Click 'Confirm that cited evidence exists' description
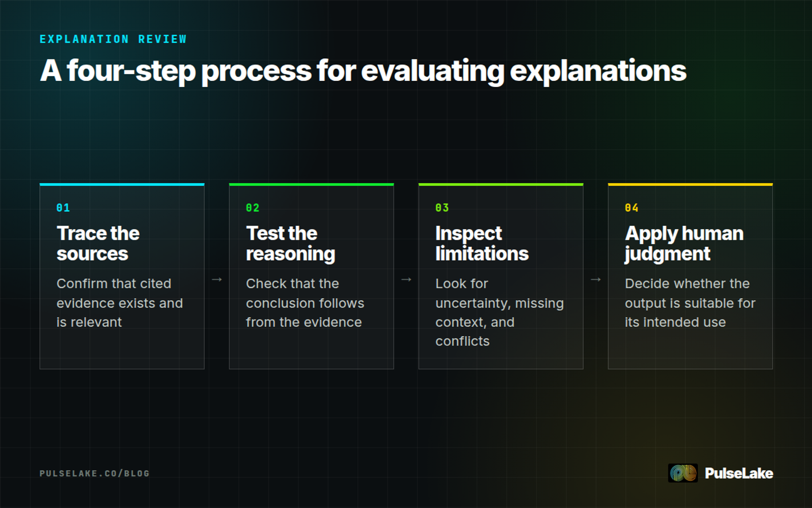Viewport: 812px width, 508px height. 120,303
